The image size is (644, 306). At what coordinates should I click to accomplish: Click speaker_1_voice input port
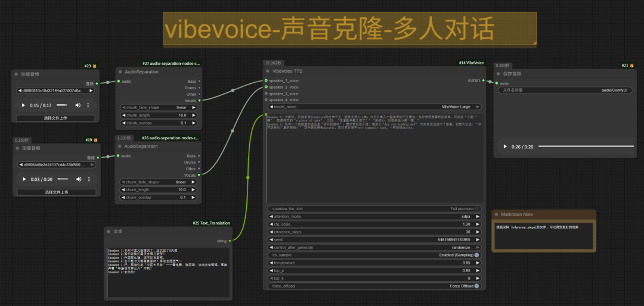(x=266, y=80)
